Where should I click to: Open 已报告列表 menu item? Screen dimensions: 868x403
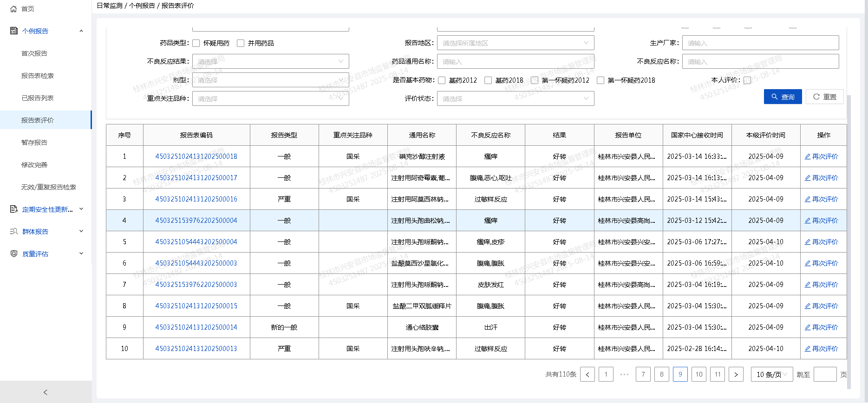pyautogui.click(x=38, y=98)
